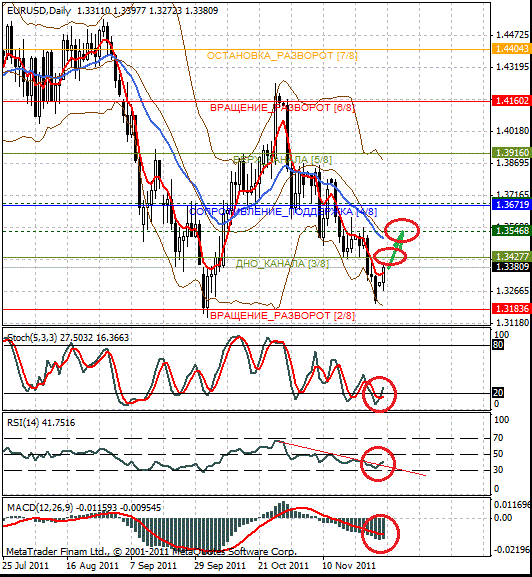Click the 1.39160 green price label
The width and height of the screenshot is (532, 577).
[511, 152]
